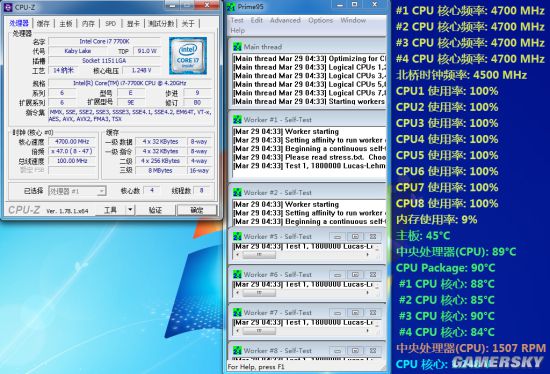Image resolution: width=550 pixels, height=374 pixels.
Task: Open the Advanced menu in Prime95
Action: pos(285,20)
